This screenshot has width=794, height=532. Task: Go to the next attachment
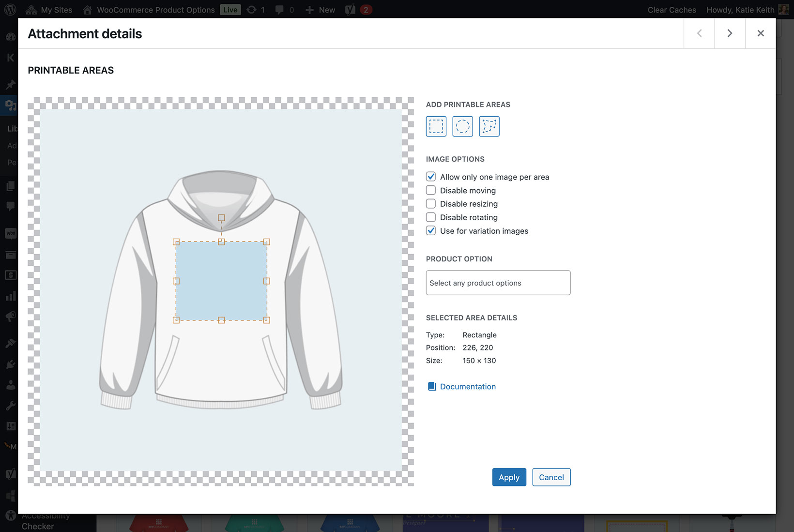point(730,33)
